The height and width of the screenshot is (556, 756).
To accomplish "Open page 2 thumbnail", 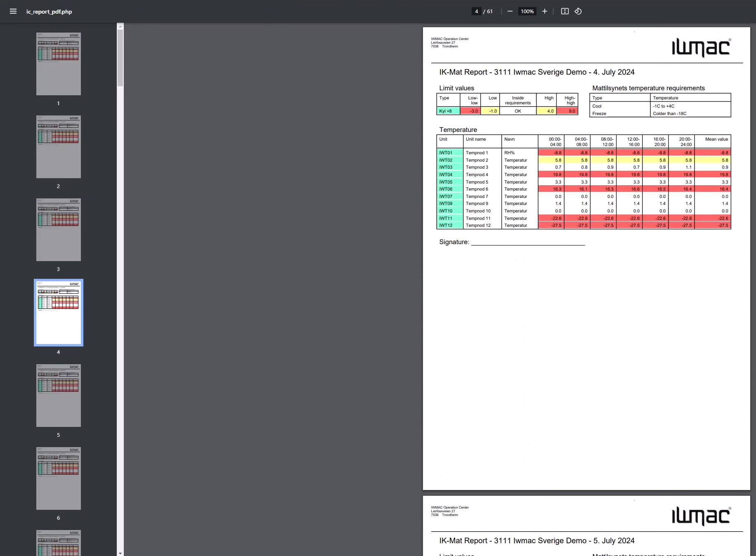I will [59, 147].
